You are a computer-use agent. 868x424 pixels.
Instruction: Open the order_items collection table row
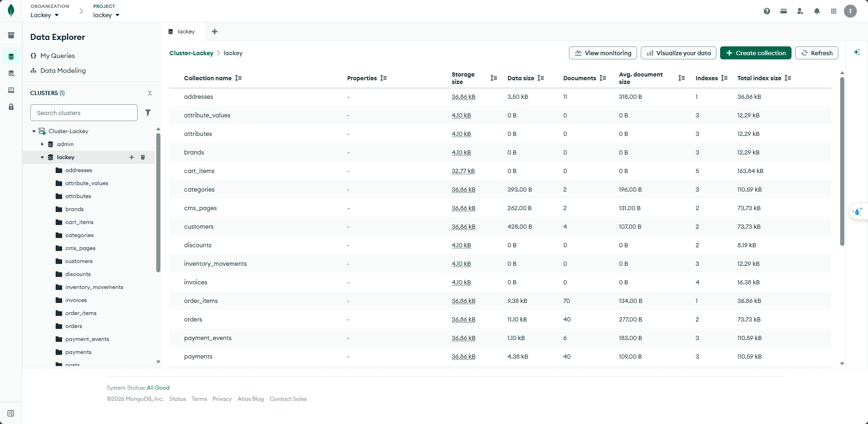500,301
